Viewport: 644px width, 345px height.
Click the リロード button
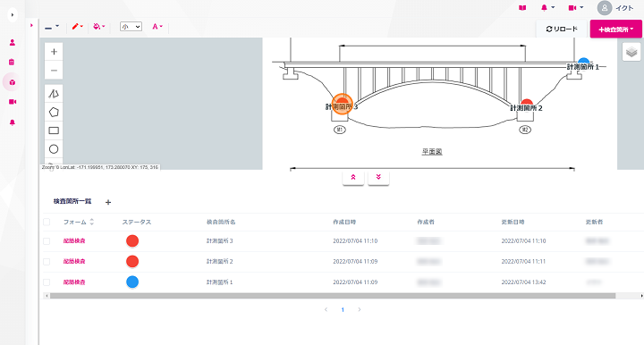click(x=562, y=29)
